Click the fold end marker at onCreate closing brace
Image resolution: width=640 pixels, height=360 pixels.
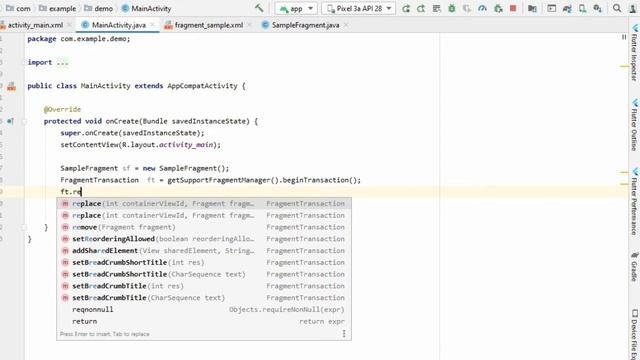coord(24,227)
